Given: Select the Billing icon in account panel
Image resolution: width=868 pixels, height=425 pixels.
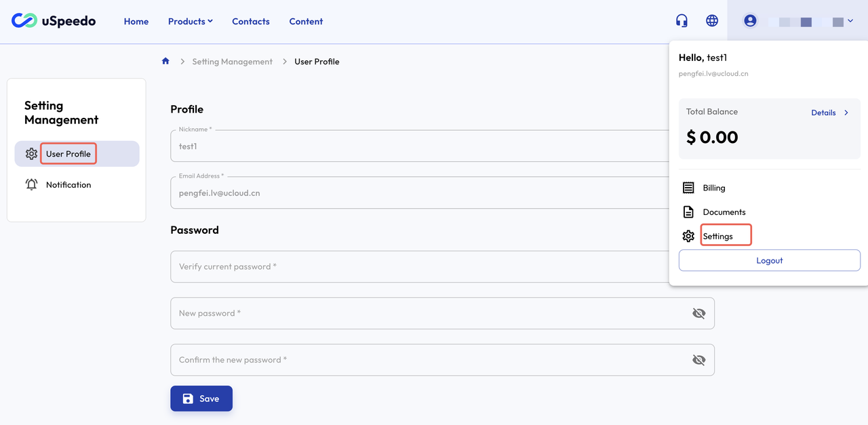Looking at the screenshot, I should click(x=688, y=187).
